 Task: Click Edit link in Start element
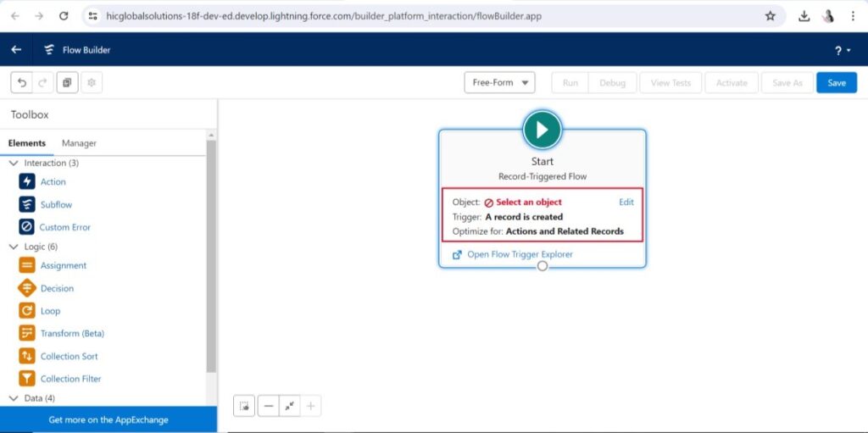(626, 203)
